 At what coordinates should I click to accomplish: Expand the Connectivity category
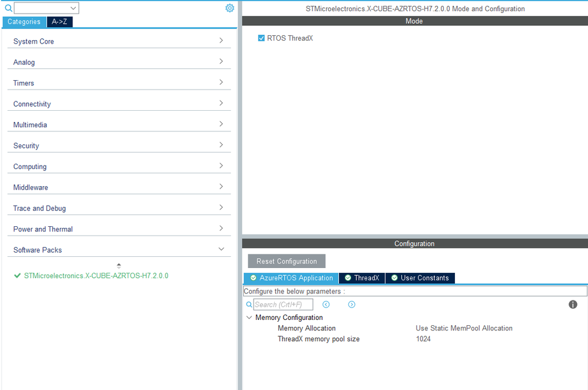pos(119,103)
